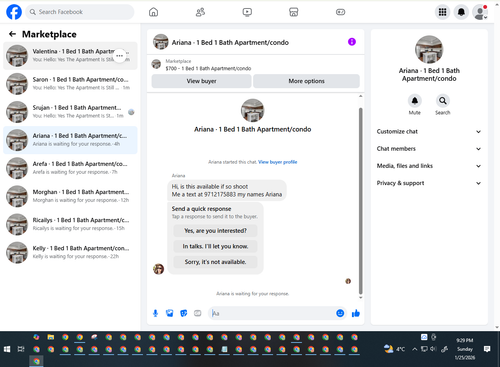The height and width of the screenshot is (367, 500).
Task: Go to the Home feed icon
Action: 153,12
